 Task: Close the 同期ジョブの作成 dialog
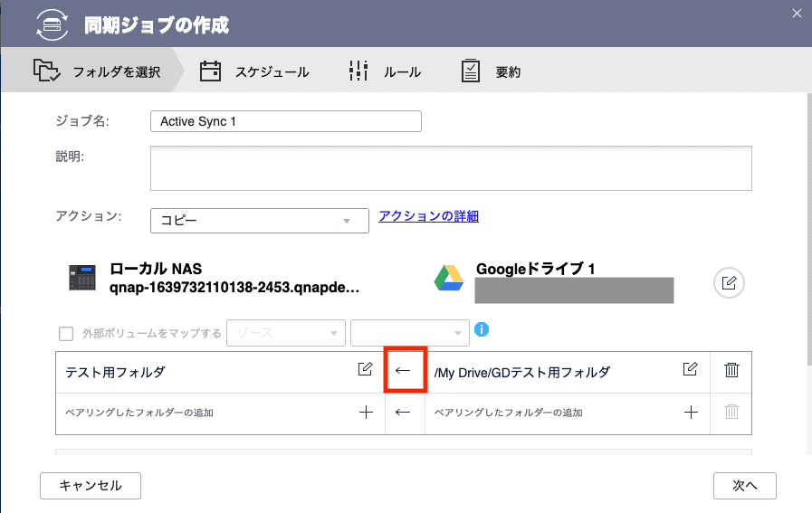pos(797,14)
